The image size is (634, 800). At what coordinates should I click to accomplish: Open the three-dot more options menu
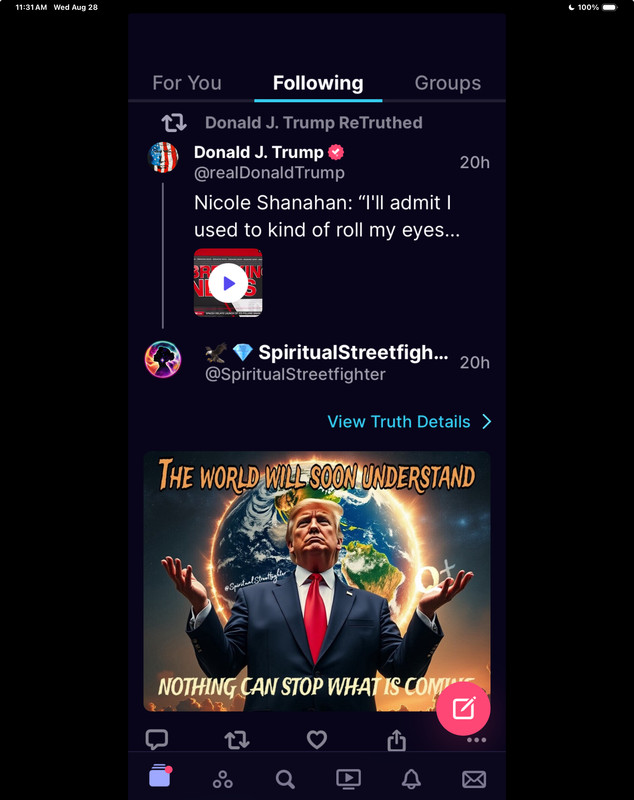[x=476, y=740]
